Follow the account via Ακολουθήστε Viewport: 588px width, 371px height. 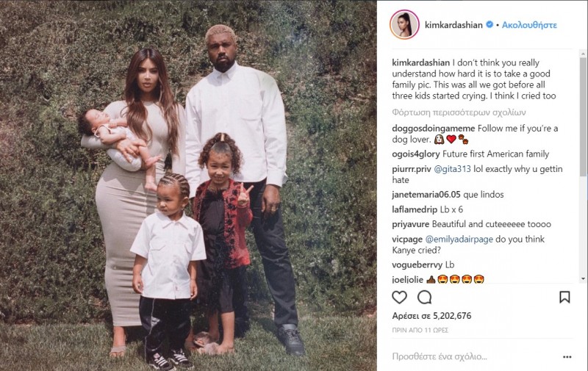(529, 25)
